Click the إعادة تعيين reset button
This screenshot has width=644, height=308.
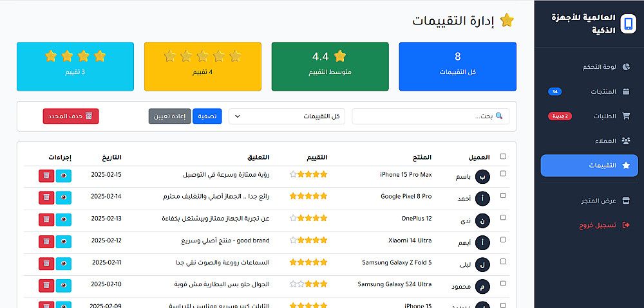tap(169, 116)
